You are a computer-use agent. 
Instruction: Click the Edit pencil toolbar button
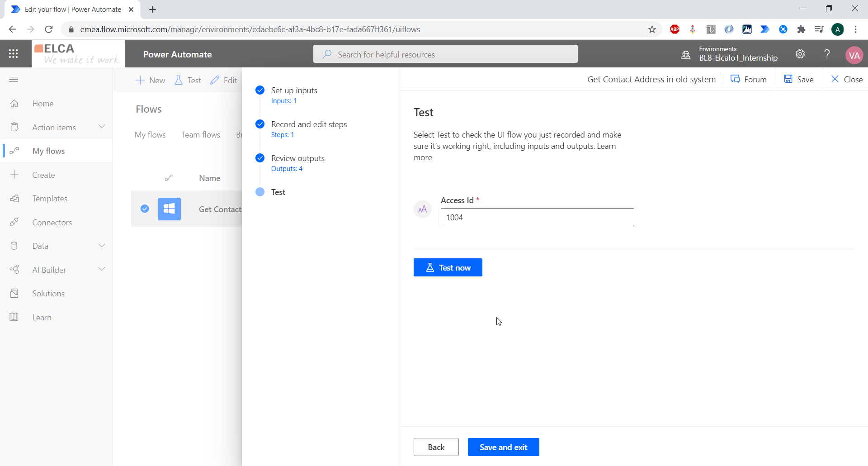(224, 80)
